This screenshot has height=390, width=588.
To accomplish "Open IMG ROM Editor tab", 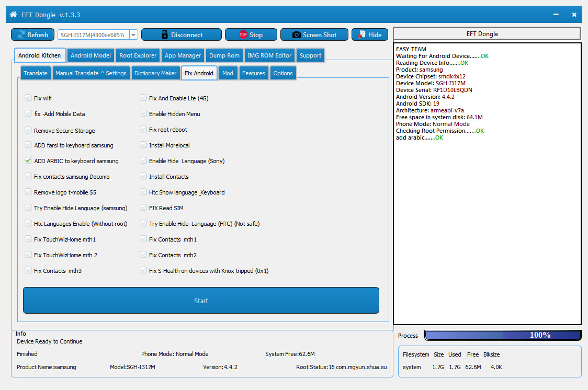I will click(269, 55).
